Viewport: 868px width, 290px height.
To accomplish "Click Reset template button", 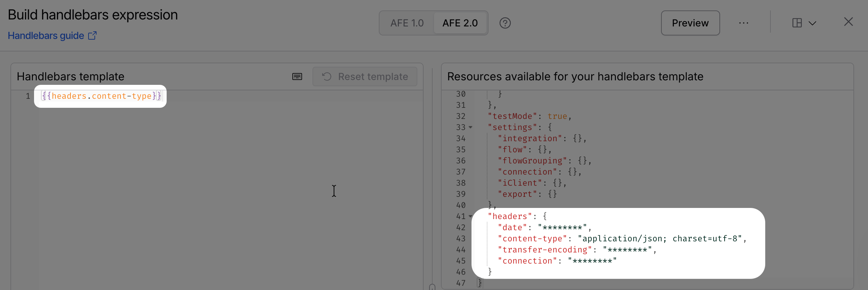I will 365,76.
